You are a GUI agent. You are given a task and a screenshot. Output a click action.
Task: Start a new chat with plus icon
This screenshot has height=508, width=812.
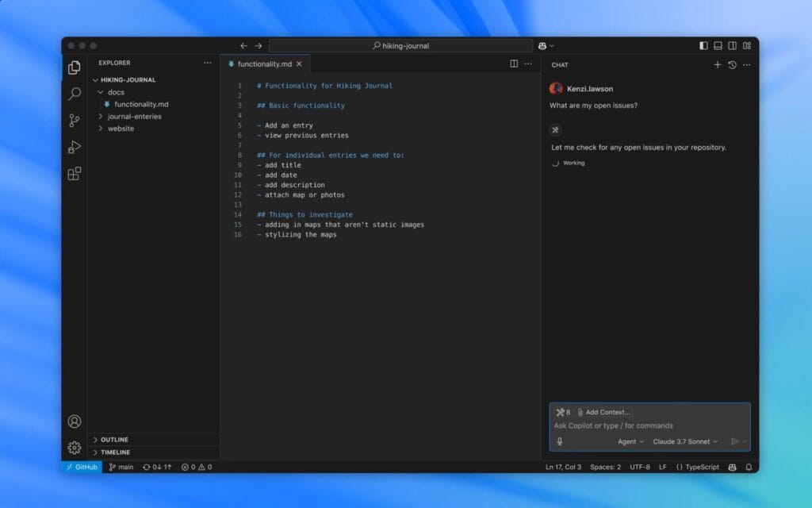(717, 65)
